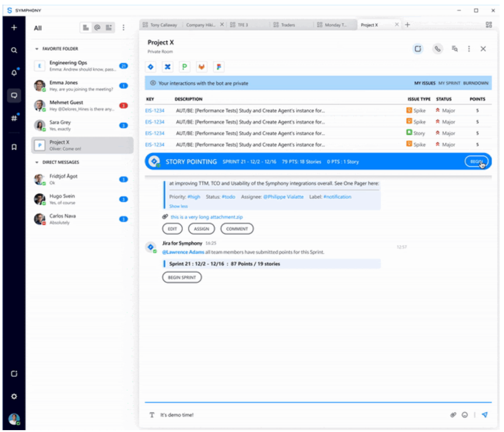504x432 pixels.
Task: Select the BURNDOWN view
Action: (x=476, y=83)
